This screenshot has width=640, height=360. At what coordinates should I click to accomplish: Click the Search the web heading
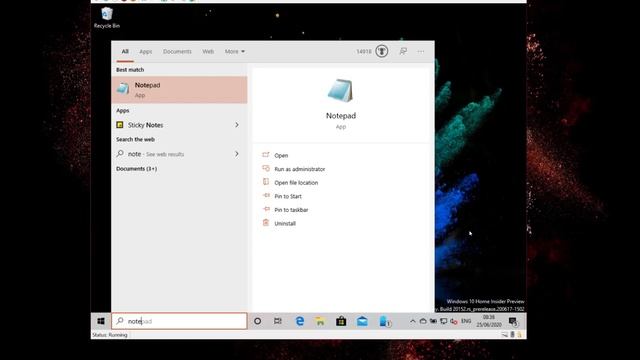[135, 140]
